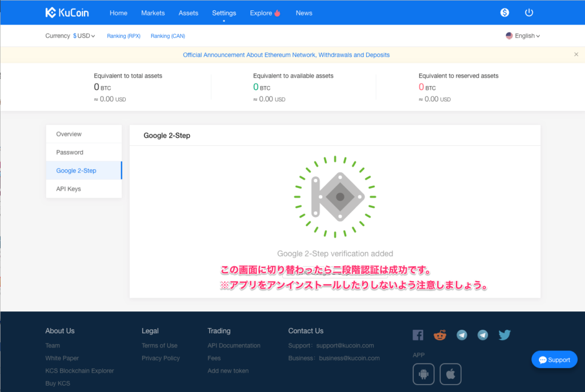This screenshot has height=392, width=585.
Task: Download the Android app icon
Action: 423,374
